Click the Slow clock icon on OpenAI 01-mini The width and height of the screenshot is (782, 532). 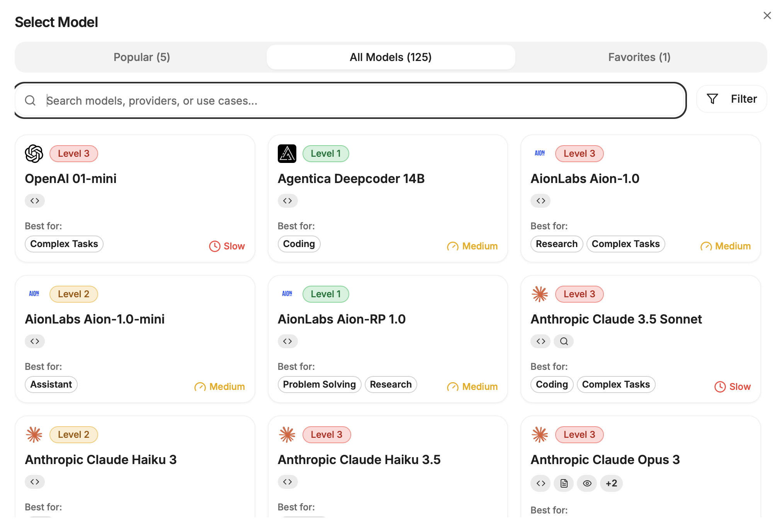[x=214, y=246]
